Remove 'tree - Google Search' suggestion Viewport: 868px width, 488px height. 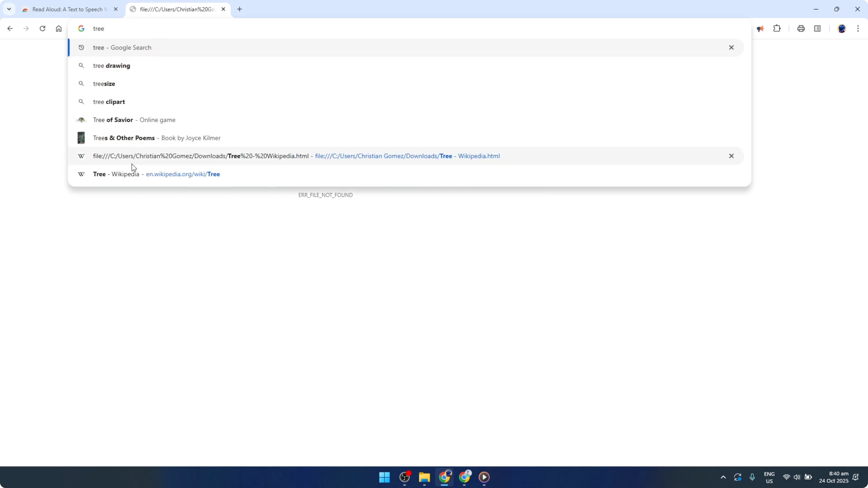click(x=731, y=47)
